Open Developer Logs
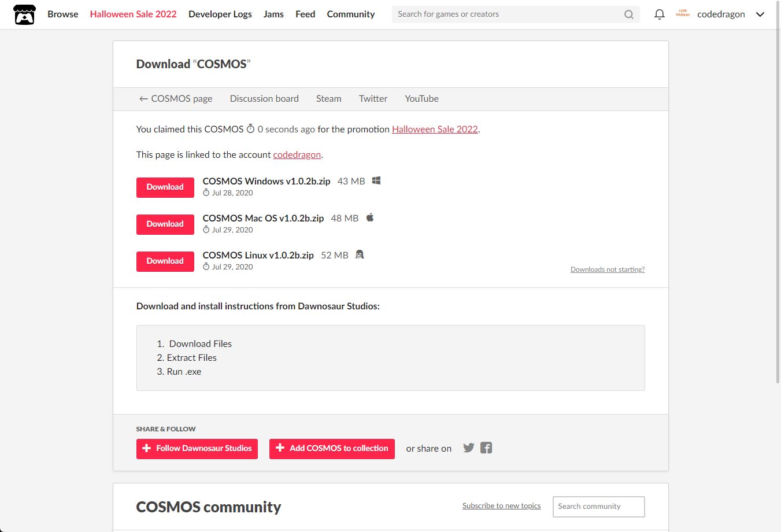Screen dimensions: 781x532 click(220, 14)
